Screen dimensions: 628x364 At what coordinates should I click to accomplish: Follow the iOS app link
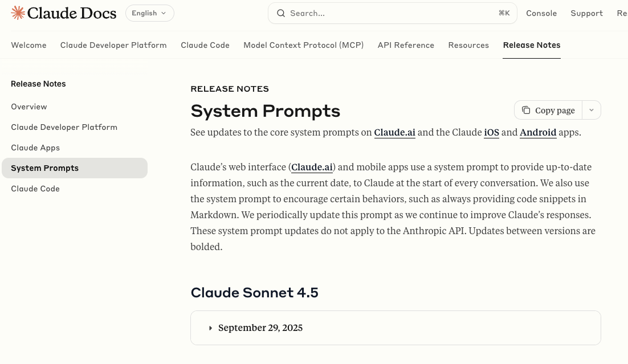pos(491,133)
